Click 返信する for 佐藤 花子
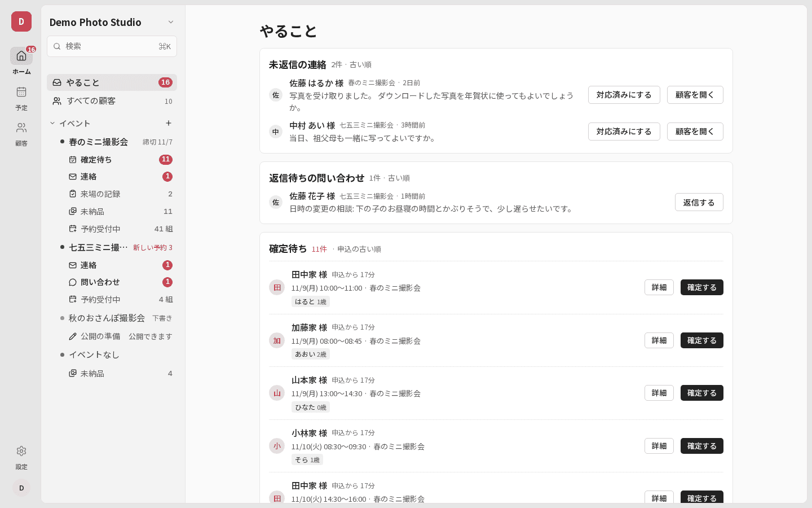The height and width of the screenshot is (508, 812). [x=699, y=202]
